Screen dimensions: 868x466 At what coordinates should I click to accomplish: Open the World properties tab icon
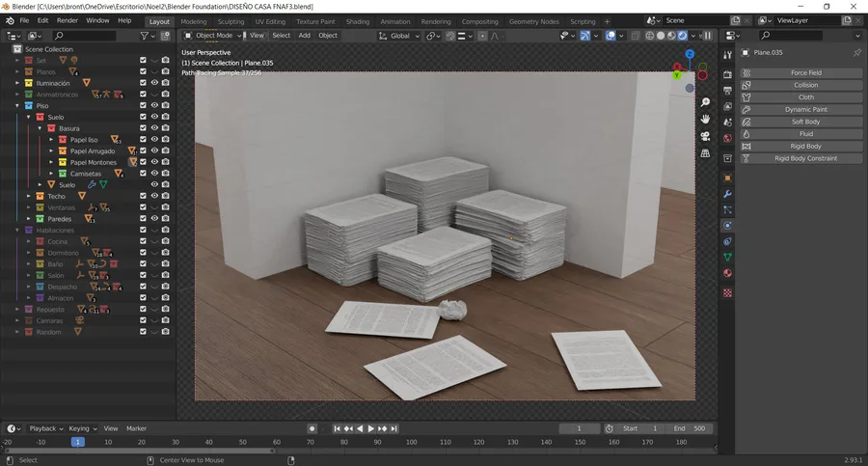click(728, 138)
